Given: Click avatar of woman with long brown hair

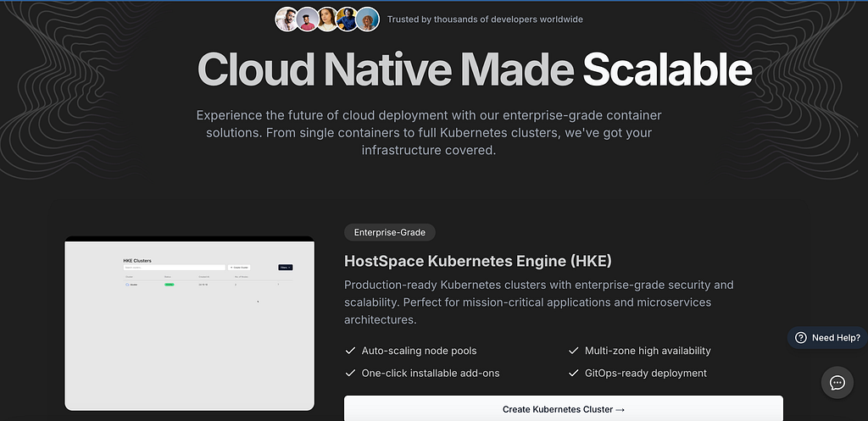Looking at the screenshot, I should click(327, 19).
